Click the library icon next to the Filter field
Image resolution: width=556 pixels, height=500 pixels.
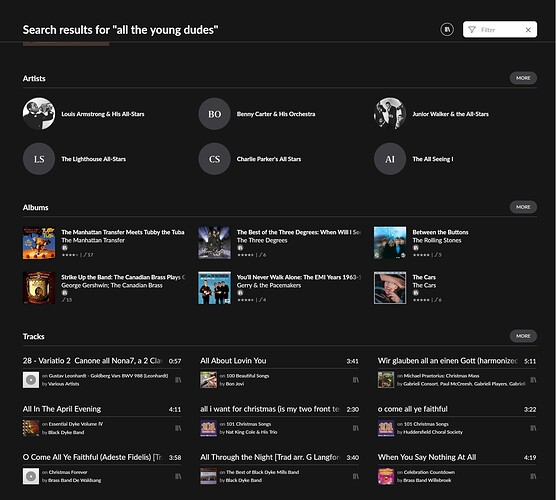(x=447, y=29)
